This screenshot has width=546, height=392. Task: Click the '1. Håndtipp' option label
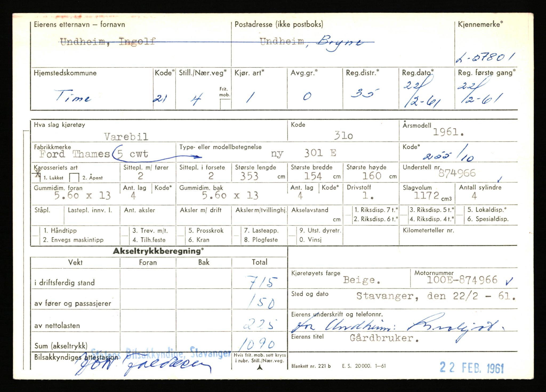click(x=60, y=231)
